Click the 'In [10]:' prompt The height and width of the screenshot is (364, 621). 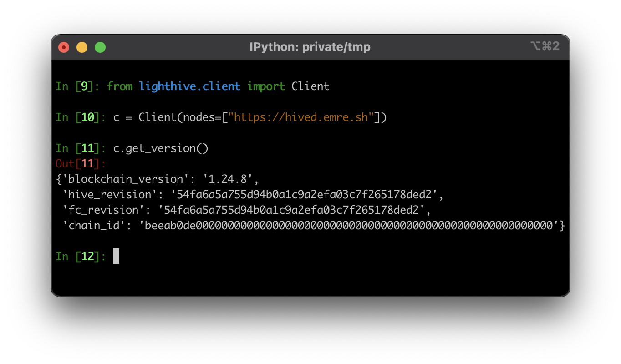[x=81, y=117]
